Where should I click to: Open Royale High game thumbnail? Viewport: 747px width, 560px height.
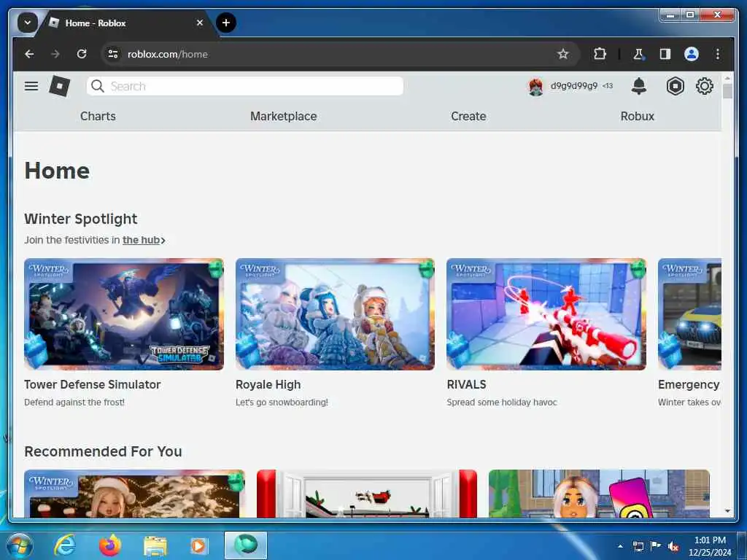[x=335, y=314]
